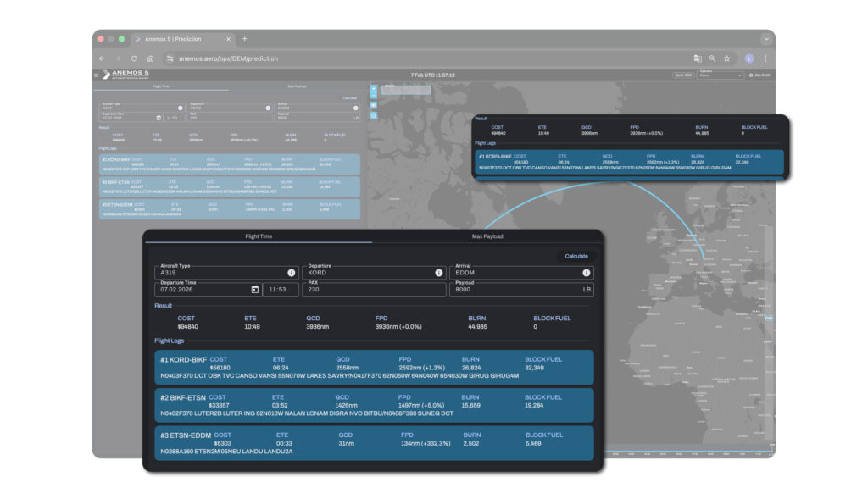Viewport: 868px width, 488px height.
Task: Select the #2 BIKF-ETSN flight leg
Action: tap(374, 405)
